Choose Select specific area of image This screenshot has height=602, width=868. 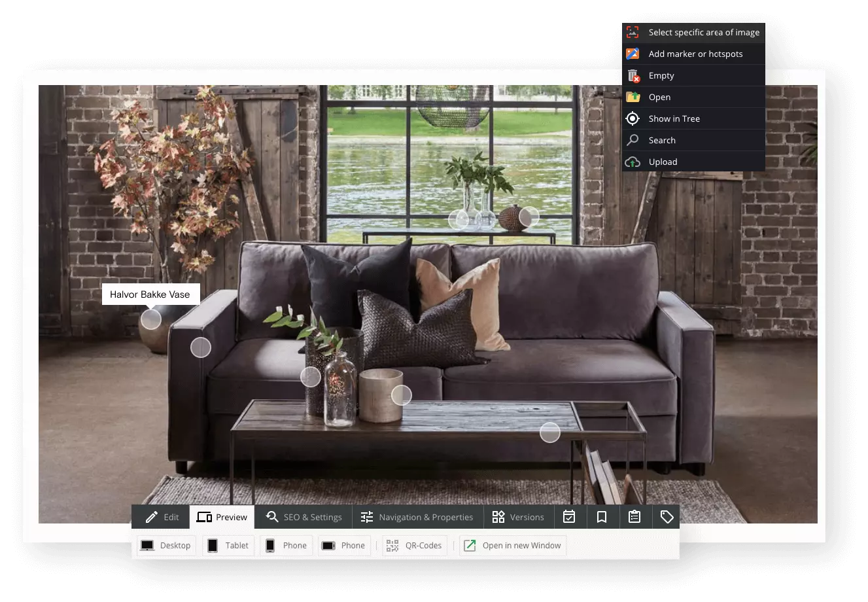pyautogui.click(x=693, y=32)
